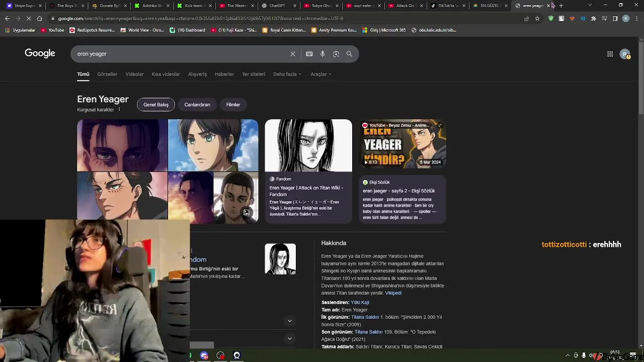The width and height of the screenshot is (644, 362).
Task: Switch to the Kısa videolar tab
Action: (x=166, y=74)
